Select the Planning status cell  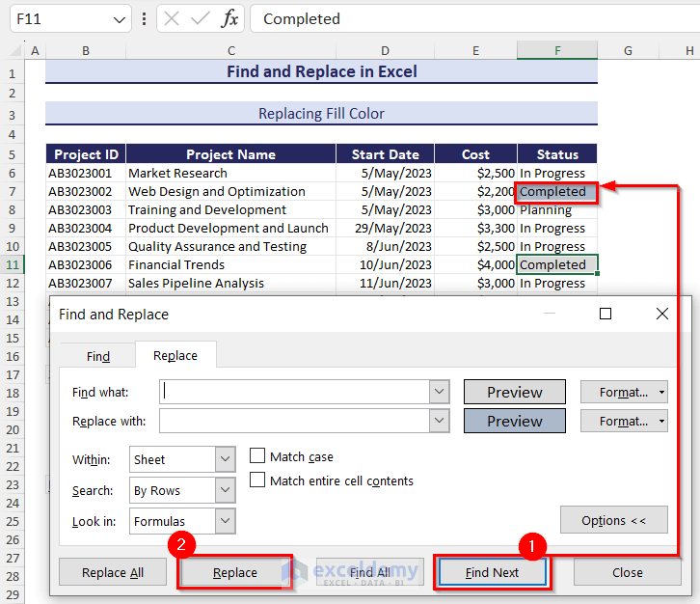pos(556,209)
